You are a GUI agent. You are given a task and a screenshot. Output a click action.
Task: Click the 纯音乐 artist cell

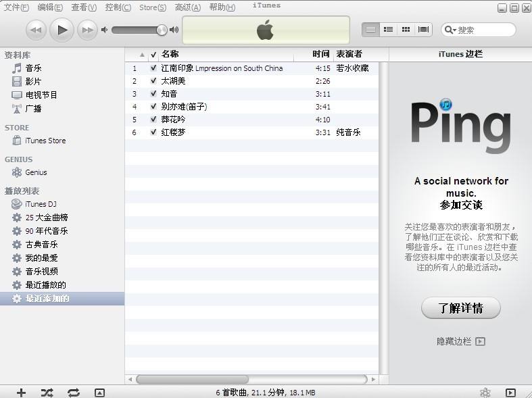348,132
